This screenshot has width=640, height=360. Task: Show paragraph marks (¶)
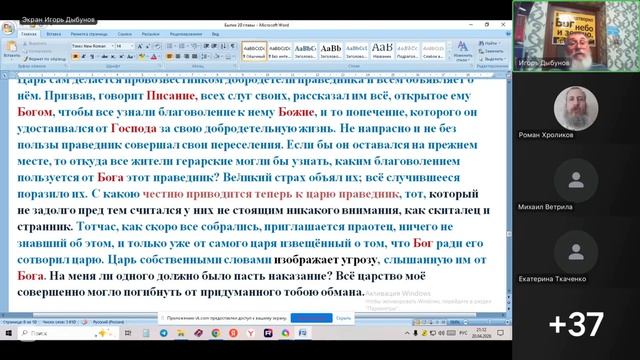tap(233, 46)
